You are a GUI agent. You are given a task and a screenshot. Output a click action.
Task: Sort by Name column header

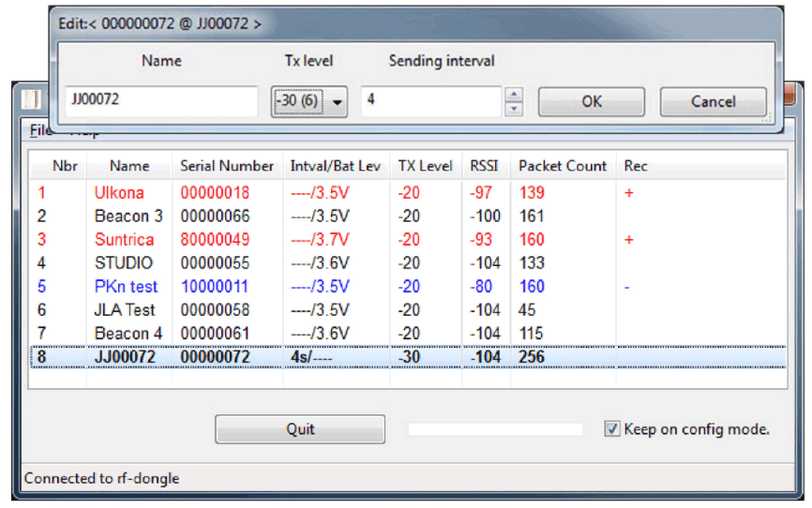(x=129, y=166)
